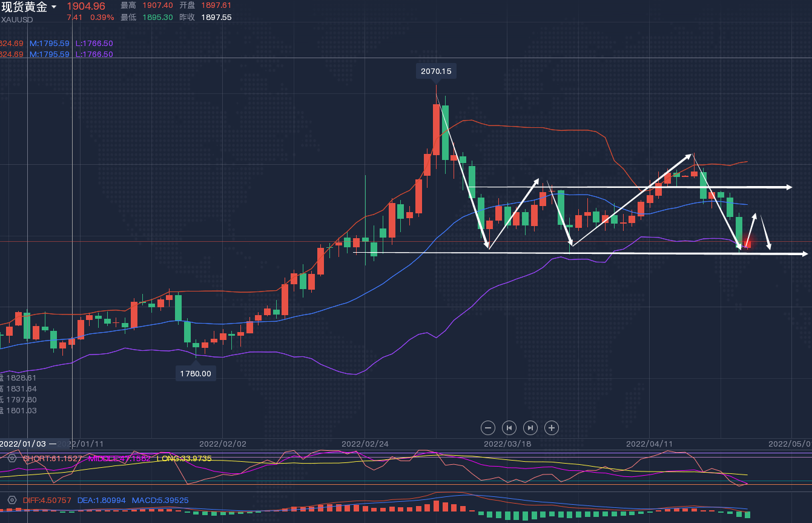Click the 2022/02/24 date on time axis
Image resolution: width=812 pixels, height=523 pixels.
[365, 444]
